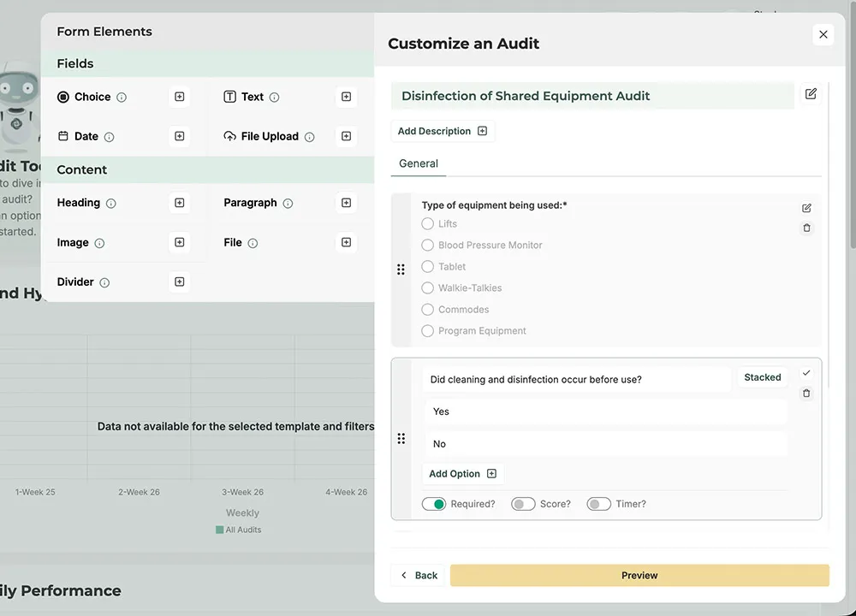Viewport: 856px width, 616px height.
Task: Click the audit title field
Action: click(592, 96)
